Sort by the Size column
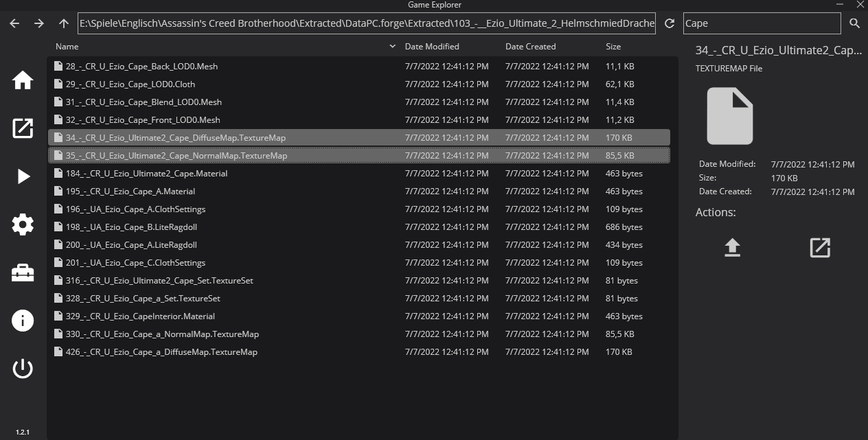This screenshot has width=868, height=440. (x=613, y=47)
